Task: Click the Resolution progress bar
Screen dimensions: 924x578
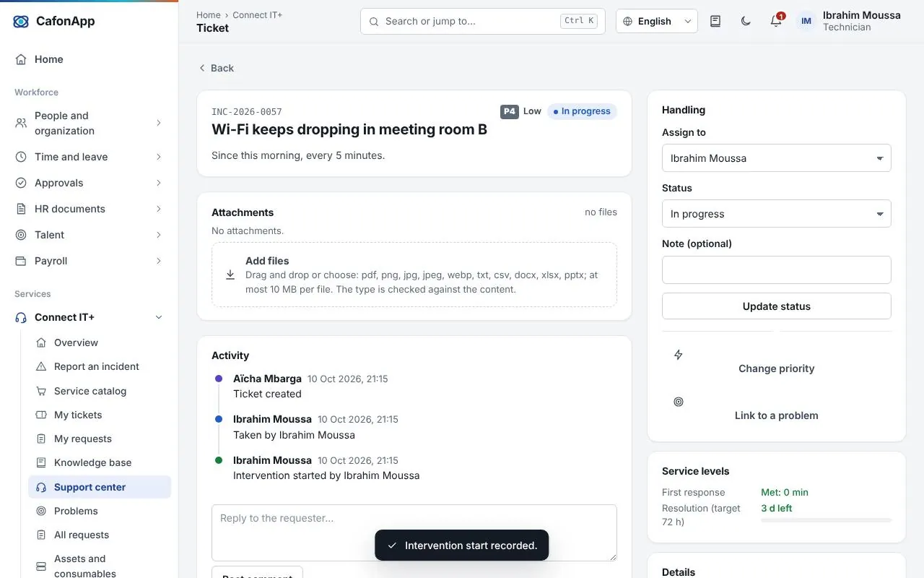Action: point(826,520)
